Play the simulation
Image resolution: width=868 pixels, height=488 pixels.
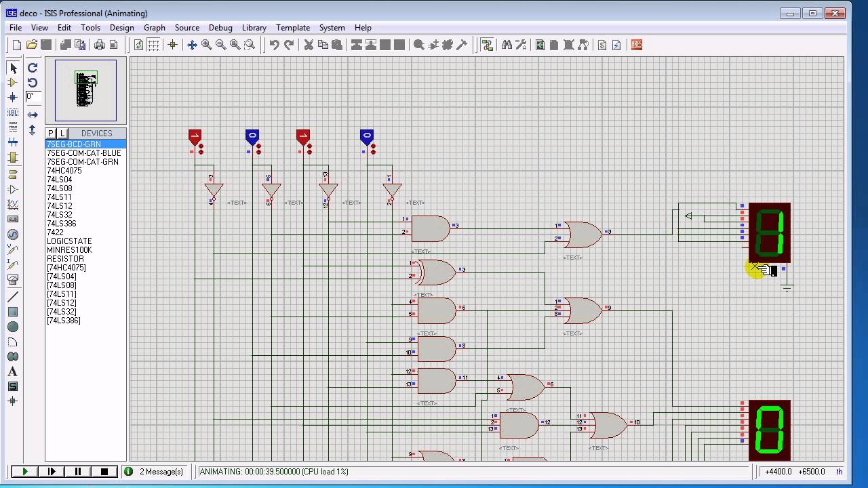(24, 472)
